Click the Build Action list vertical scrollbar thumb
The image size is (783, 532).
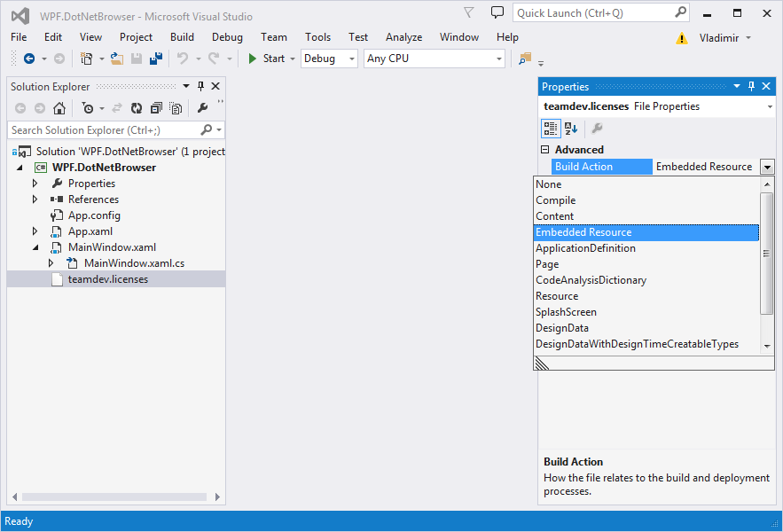(766, 254)
